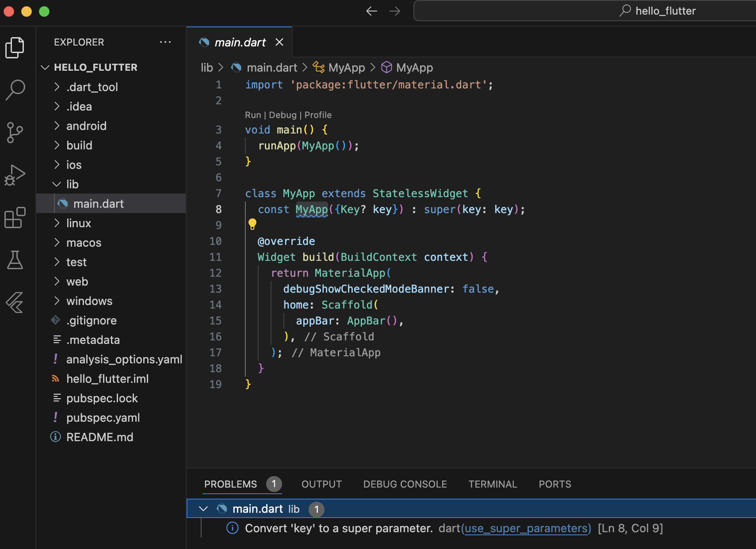Open the Run and Debug view

tap(15, 175)
